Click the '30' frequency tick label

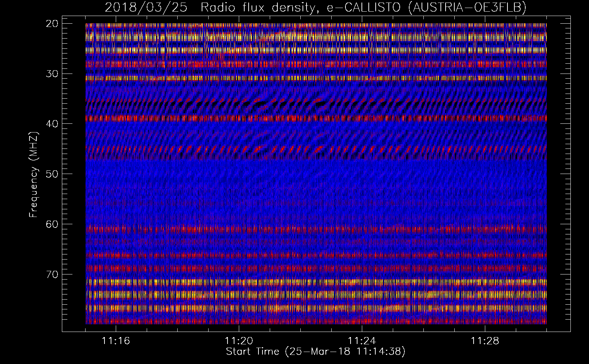click(x=52, y=74)
